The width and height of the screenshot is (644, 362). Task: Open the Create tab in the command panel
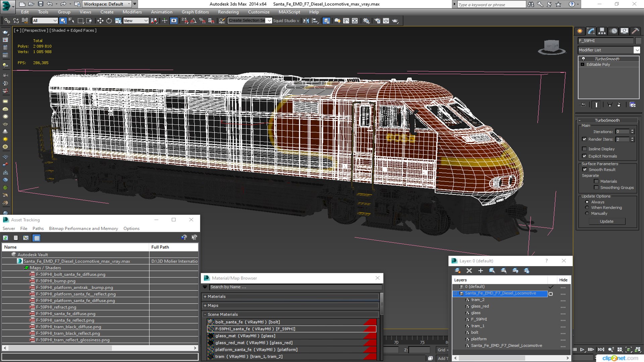click(x=580, y=31)
